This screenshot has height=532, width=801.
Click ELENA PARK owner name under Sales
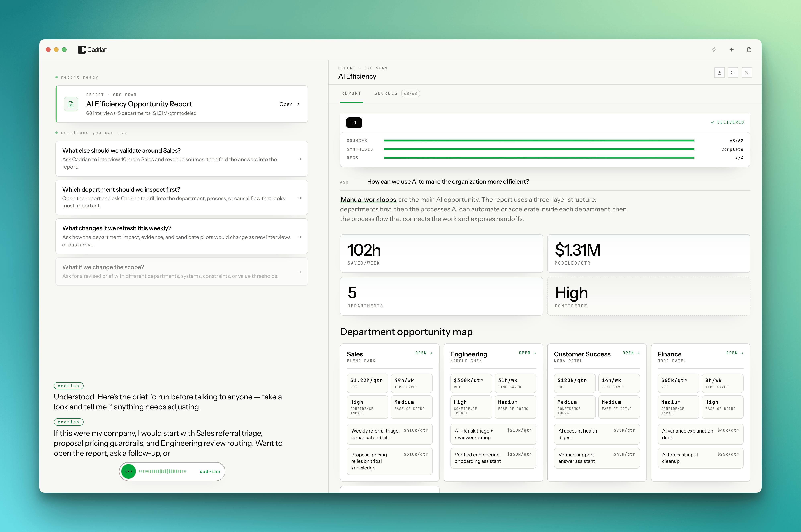pyautogui.click(x=361, y=361)
